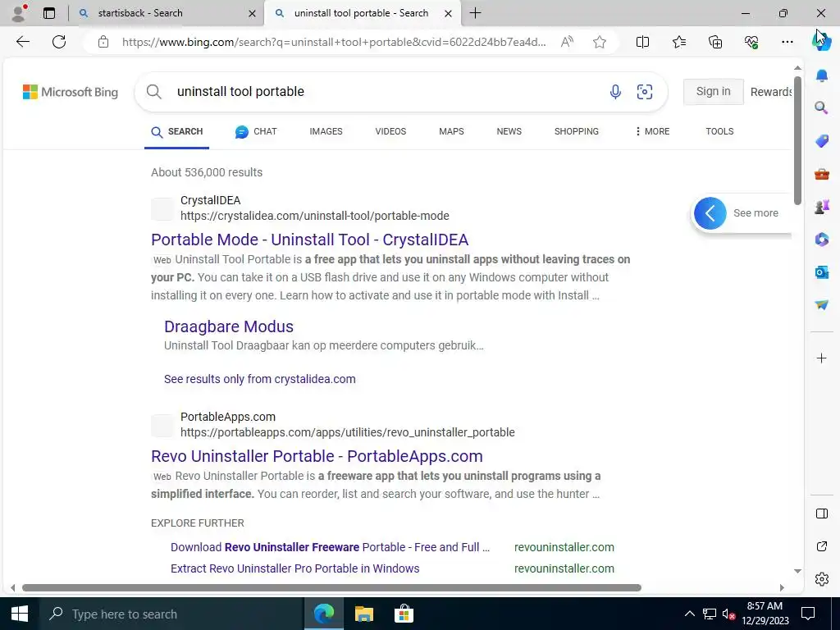Search using an image icon
The height and width of the screenshot is (630, 840).
pos(645,92)
